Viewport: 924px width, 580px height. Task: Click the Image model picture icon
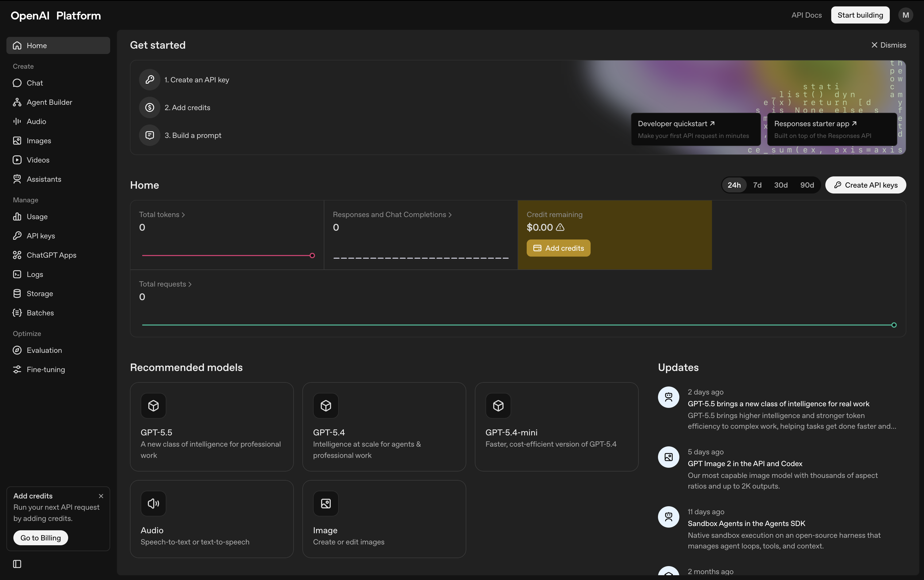[326, 503]
